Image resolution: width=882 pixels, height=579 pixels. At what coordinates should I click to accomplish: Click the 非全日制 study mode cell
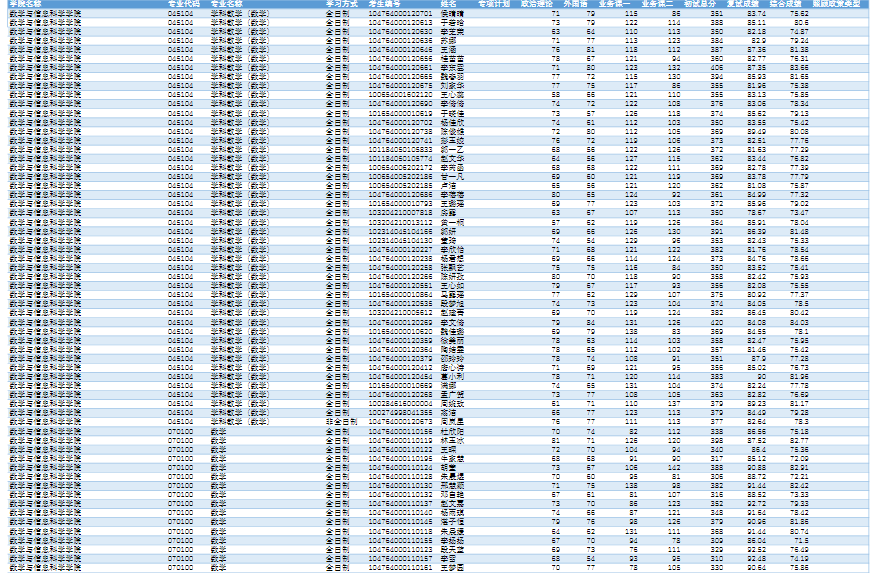(x=342, y=422)
